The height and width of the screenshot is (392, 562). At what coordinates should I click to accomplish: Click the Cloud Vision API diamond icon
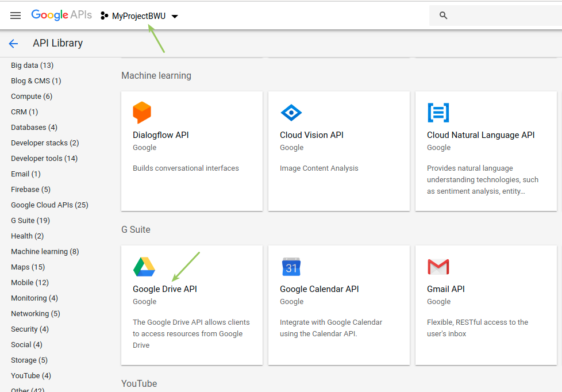point(291,113)
